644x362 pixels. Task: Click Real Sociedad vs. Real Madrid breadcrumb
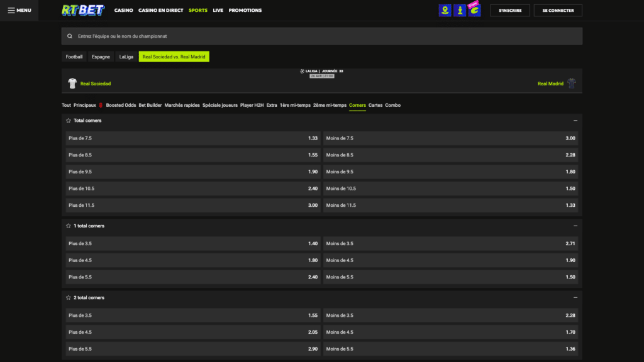(x=174, y=57)
